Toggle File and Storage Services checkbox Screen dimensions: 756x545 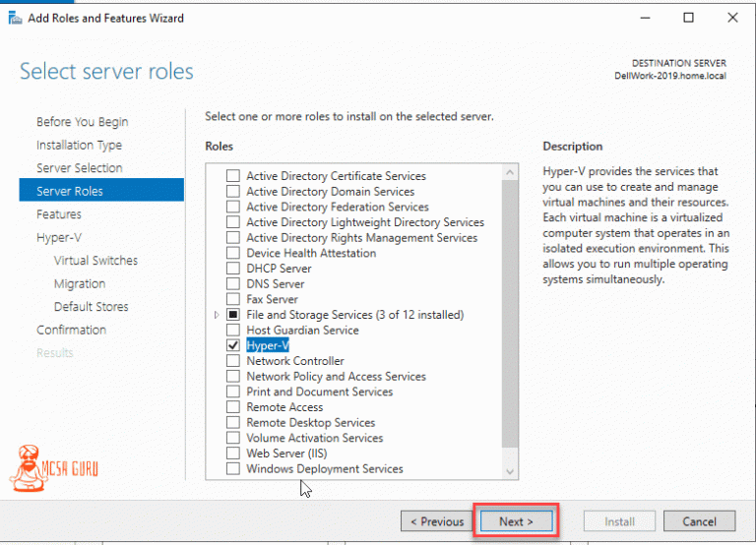click(233, 315)
